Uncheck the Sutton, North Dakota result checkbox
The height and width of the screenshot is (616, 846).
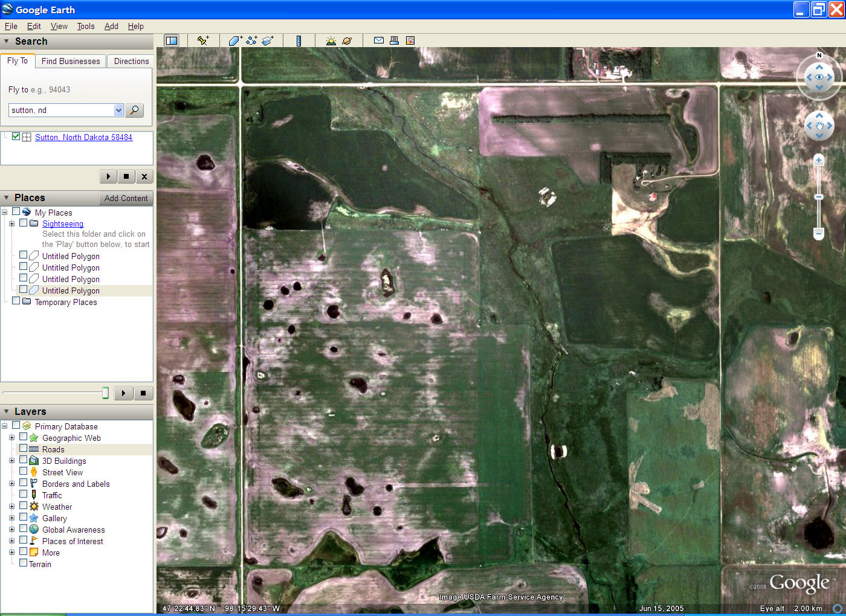[16, 136]
